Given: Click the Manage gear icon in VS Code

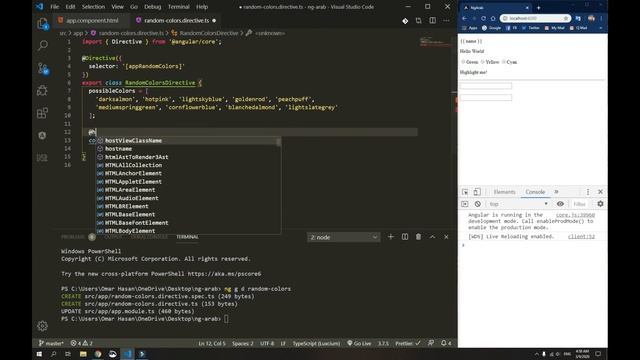Looking at the screenshot, I should (x=42, y=326).
